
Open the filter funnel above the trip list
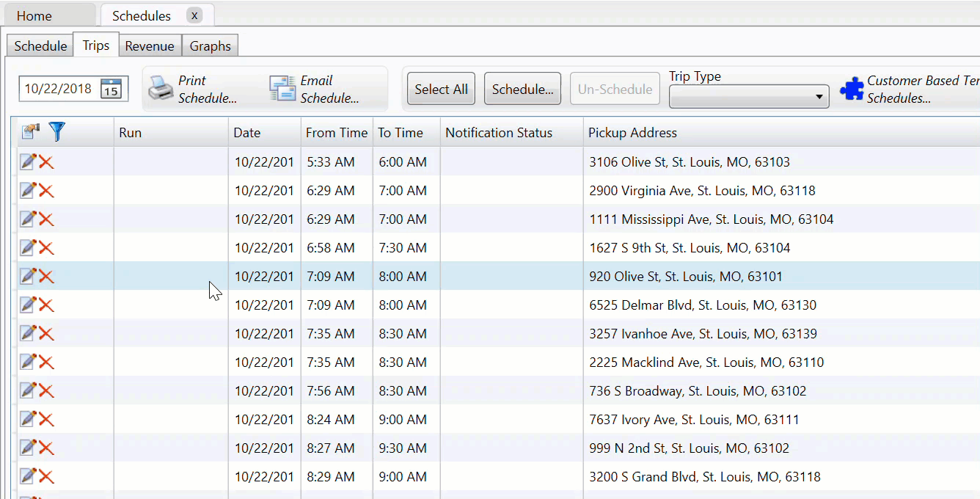pyautogui.click(x=56, y=132)
